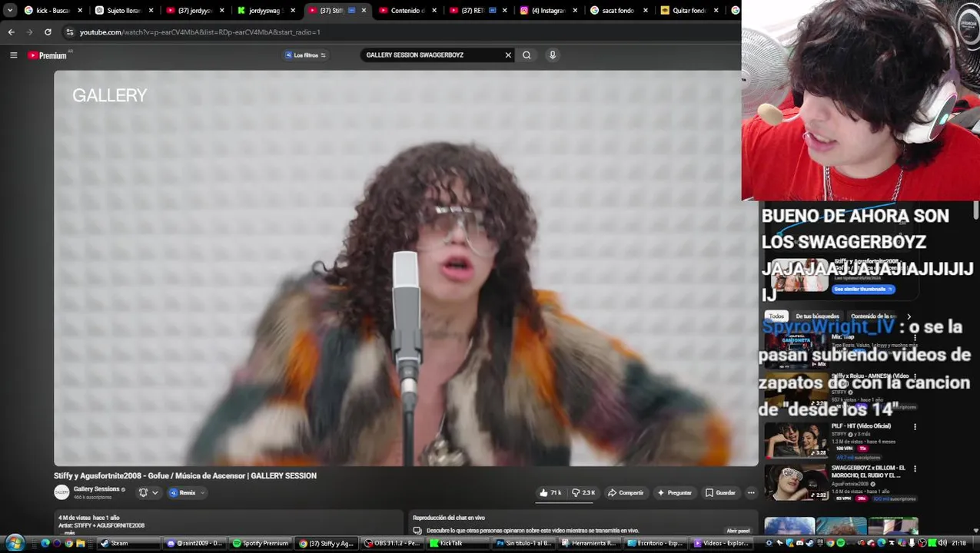This screenshot has width=980, height=553.
Task: Close the Instagram tab
Action: pyautogui.click(x=576, y=11)
